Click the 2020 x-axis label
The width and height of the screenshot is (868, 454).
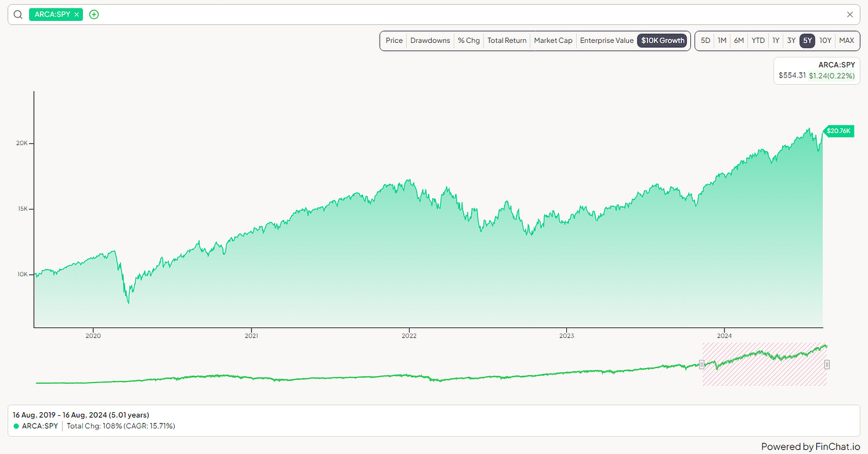pyautogui.click(x=93, y=336)
